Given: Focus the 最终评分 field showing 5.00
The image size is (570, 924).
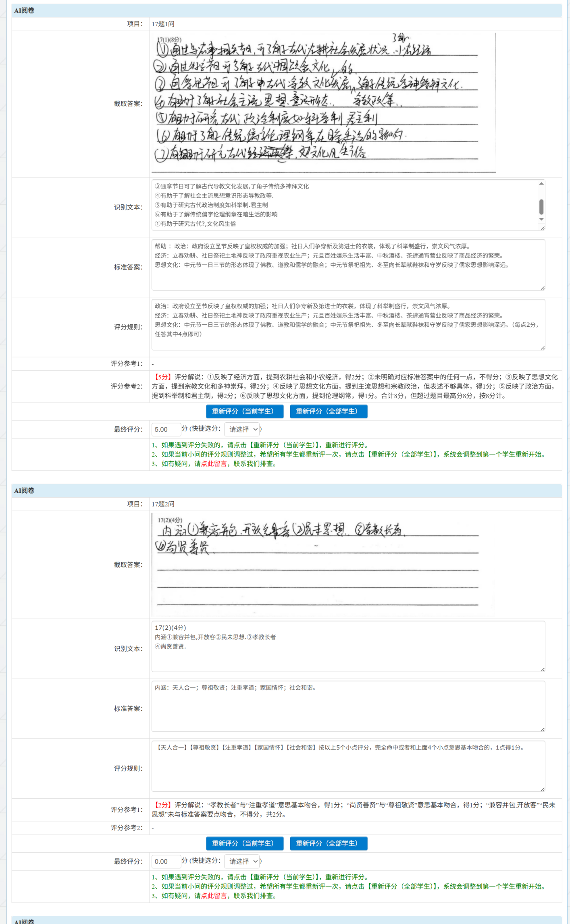Looking at the screenshot, I should click(x=166, y=430).
